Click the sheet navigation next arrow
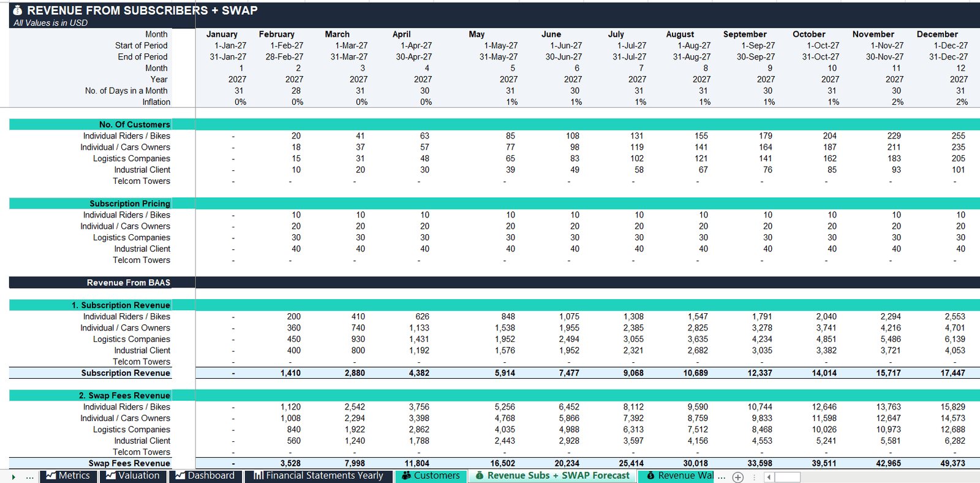Screen dimensions: 980x483 click(13, 476)
